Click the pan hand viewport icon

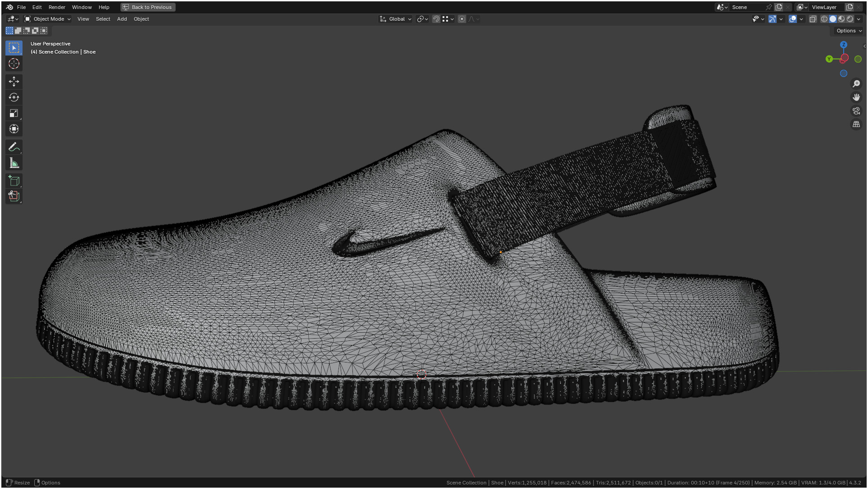[856, 97]
